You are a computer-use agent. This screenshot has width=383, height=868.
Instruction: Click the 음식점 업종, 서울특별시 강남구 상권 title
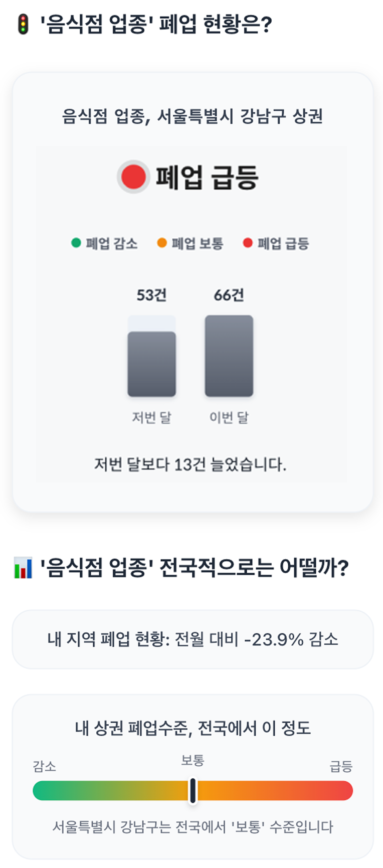coord(193,116)
